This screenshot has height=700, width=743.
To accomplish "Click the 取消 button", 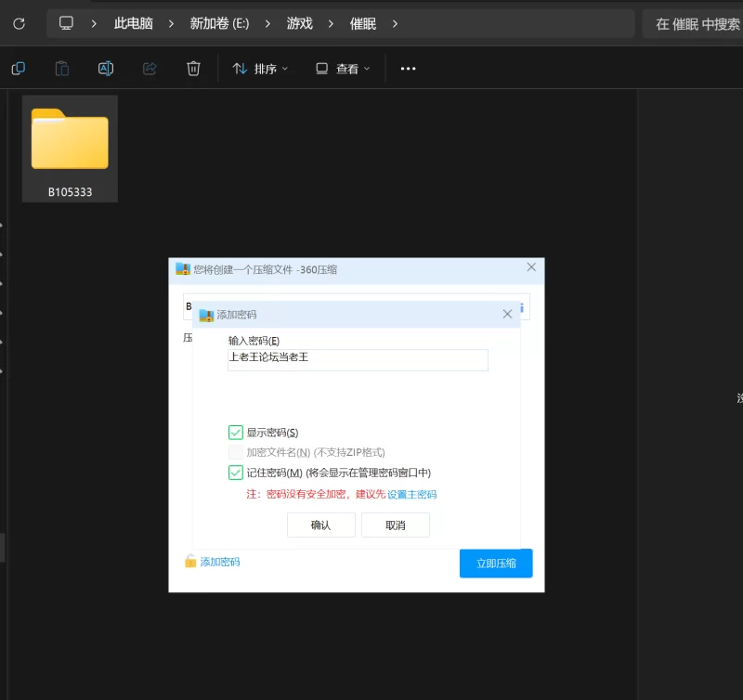I will 396,525.
